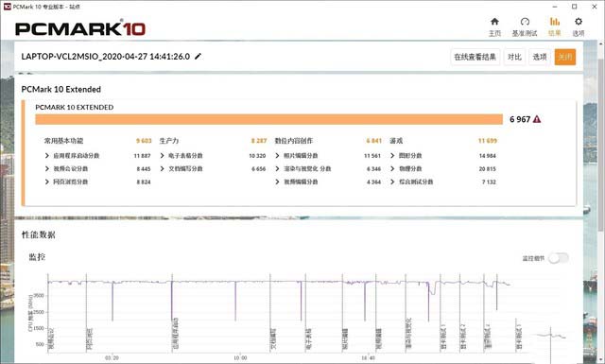Click the 电子表格 marker line in chart
Image resolution: width=605 pixels, height=364 pixels.
305,313
